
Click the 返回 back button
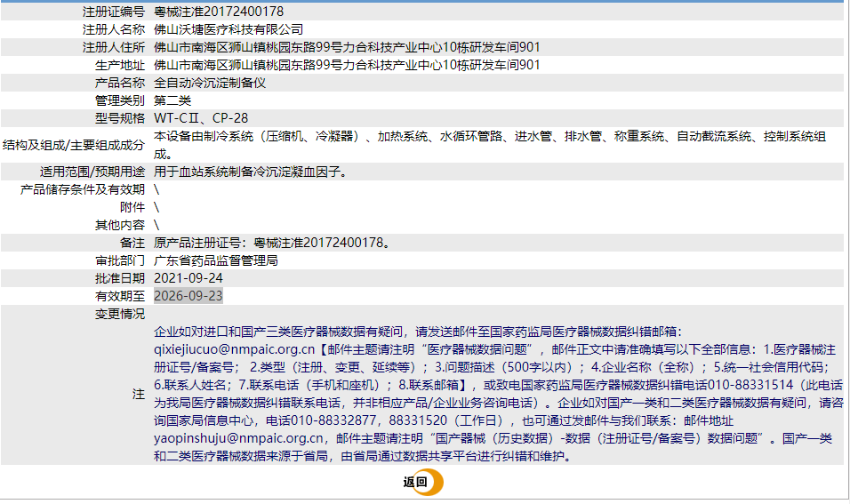pyautogui.click(x=422, y=482)
